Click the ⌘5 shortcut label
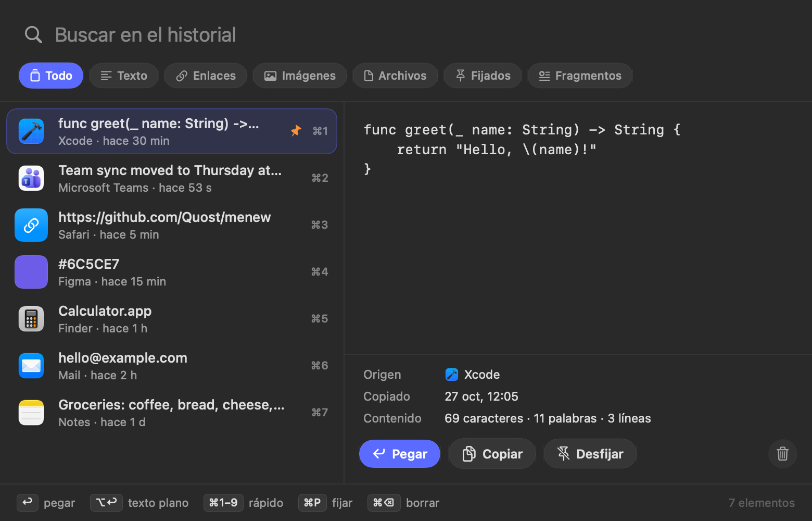The image size is (812, 521). [x=320, y=319]
